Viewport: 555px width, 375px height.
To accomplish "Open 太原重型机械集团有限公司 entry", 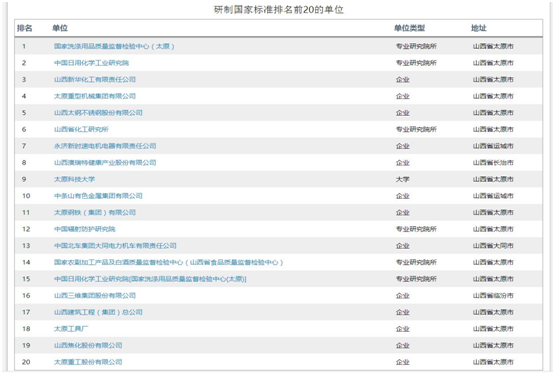I will tap(95, 96).
